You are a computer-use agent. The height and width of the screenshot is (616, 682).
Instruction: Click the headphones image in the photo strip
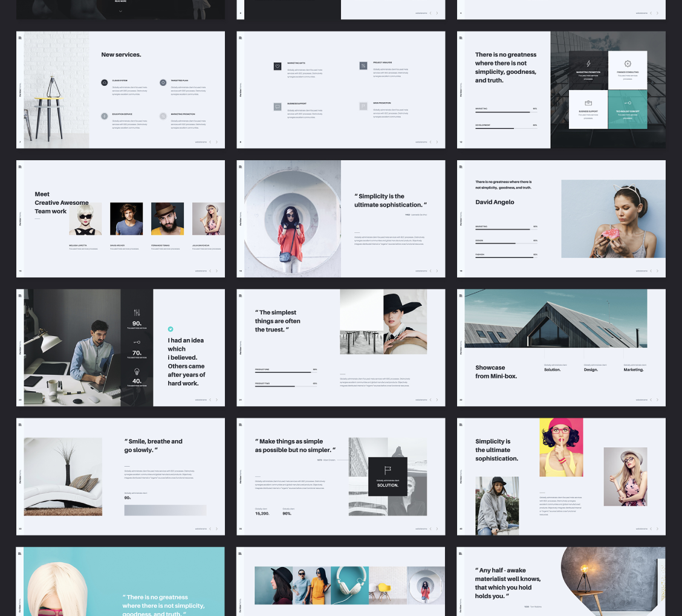(349, 585)
